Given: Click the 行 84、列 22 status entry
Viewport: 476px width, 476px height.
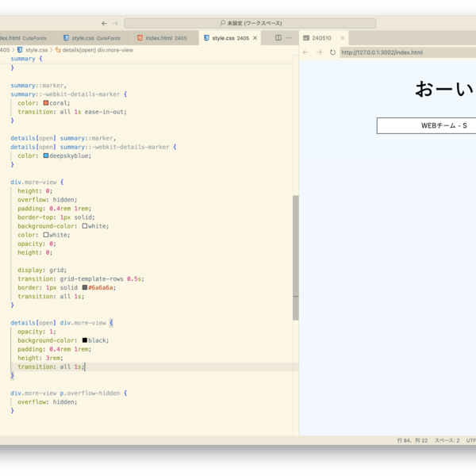Looking at the screenshot, I should (x=413, y=440).
